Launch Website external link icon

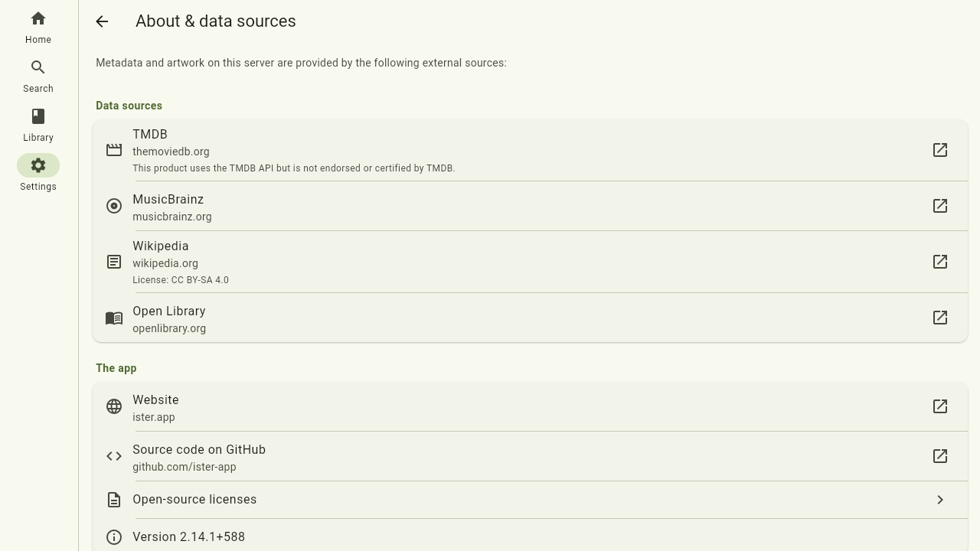point(940,406)
